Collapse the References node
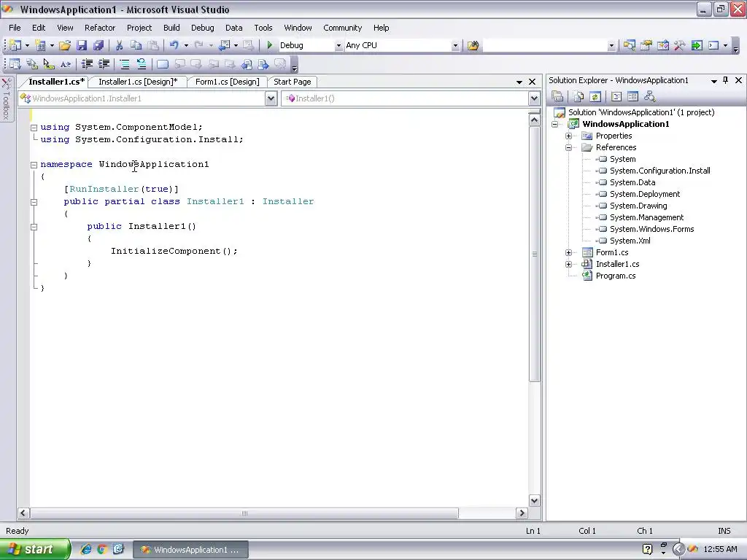 (x=568, y=147)
